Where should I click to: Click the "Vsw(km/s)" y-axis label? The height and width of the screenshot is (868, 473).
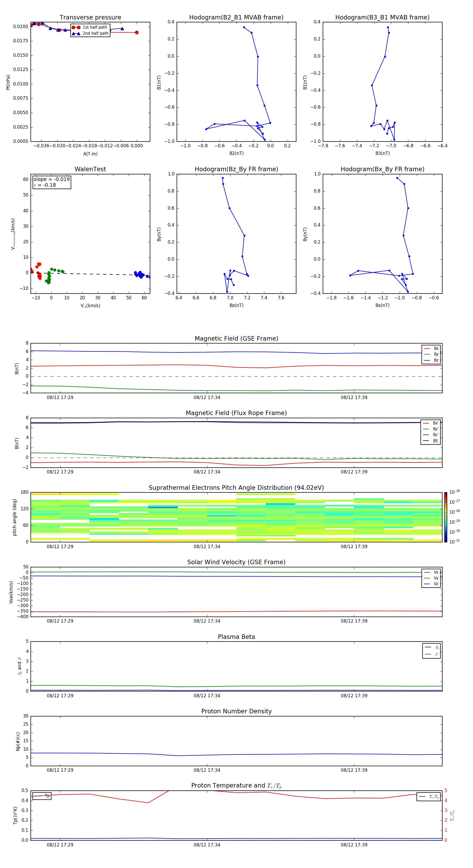[11, 592]
